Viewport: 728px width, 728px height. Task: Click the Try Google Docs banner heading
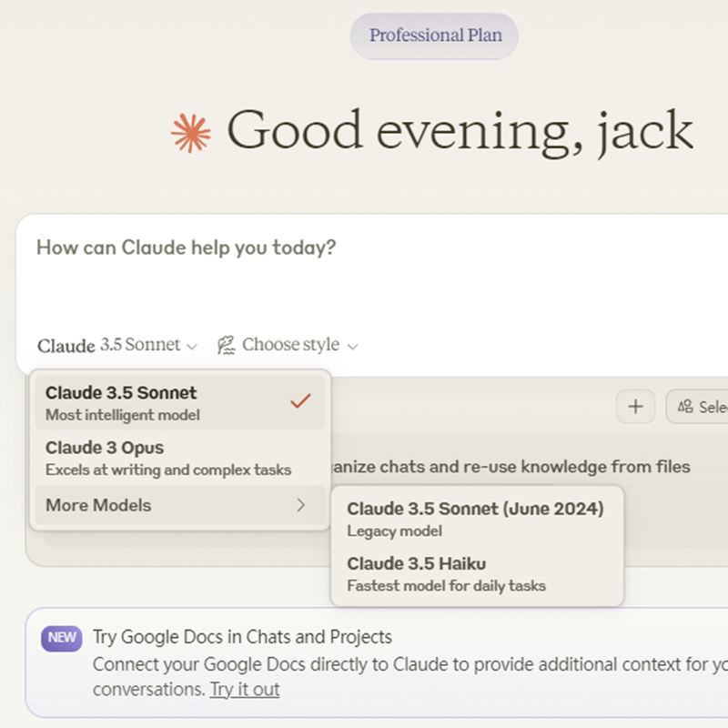point(242,637)
